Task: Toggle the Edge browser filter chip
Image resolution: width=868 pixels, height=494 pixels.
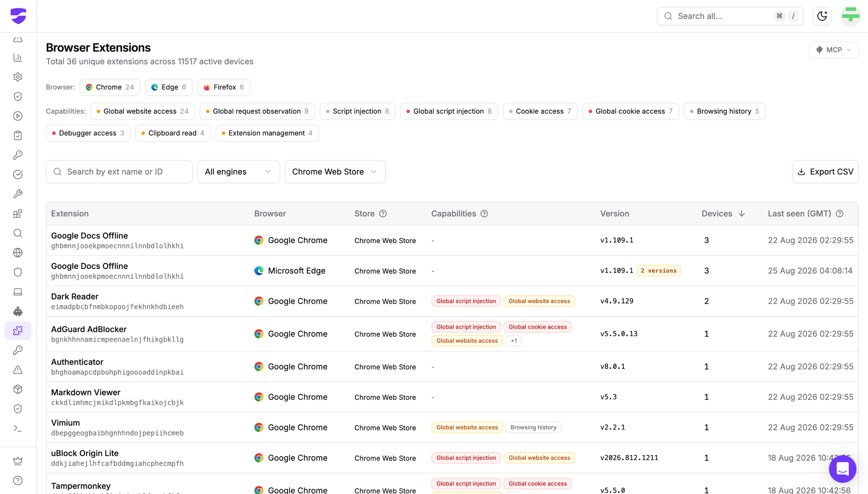Action: 169,87
